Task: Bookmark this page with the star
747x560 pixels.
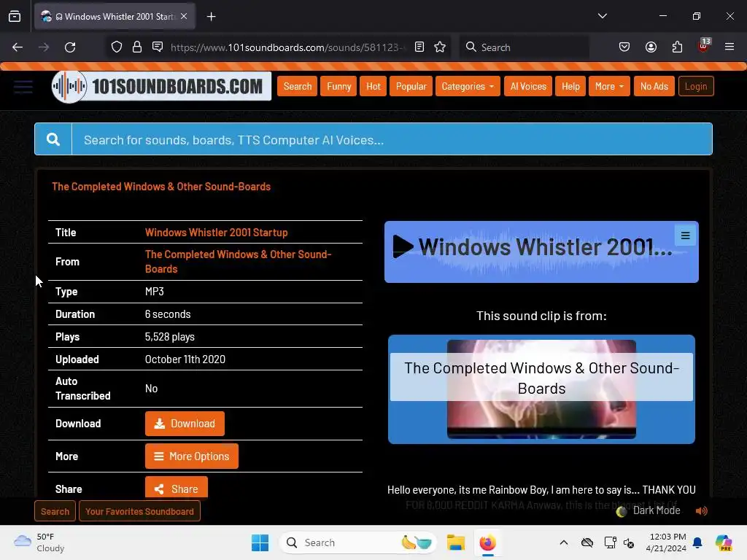Action: click(x=440, y=47)
